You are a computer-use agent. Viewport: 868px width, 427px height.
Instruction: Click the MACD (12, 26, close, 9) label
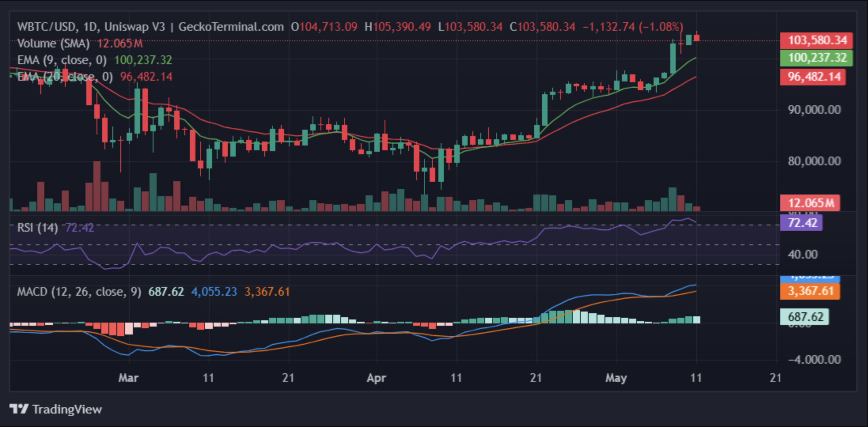coord(79,292)
